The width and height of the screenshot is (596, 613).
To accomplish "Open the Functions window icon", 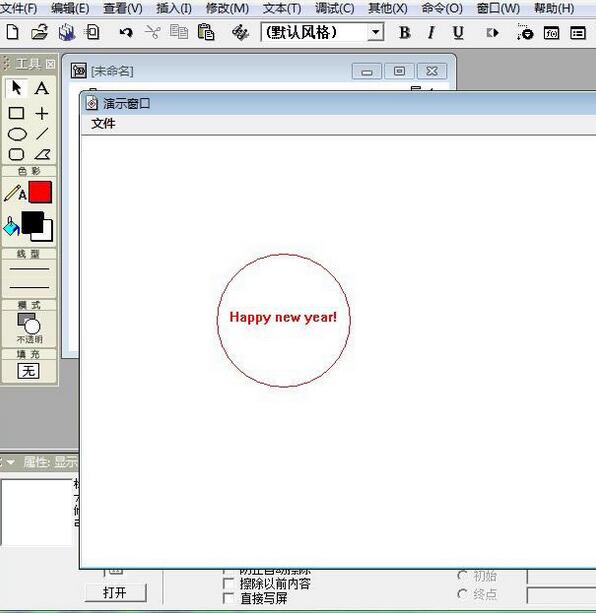I will pyautogui.click(x=551, y=33).
